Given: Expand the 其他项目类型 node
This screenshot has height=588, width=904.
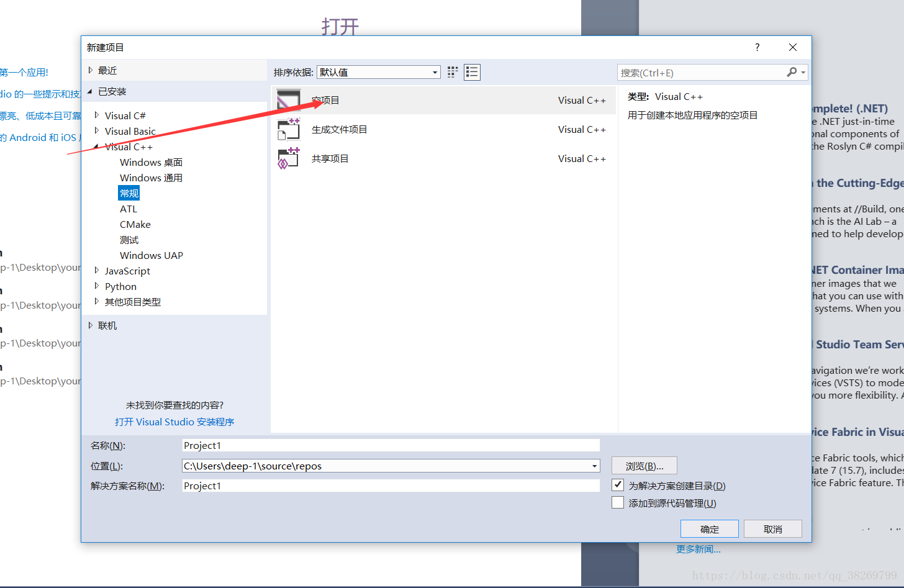Looking at the screenshot, I should [x=97, y=301].
